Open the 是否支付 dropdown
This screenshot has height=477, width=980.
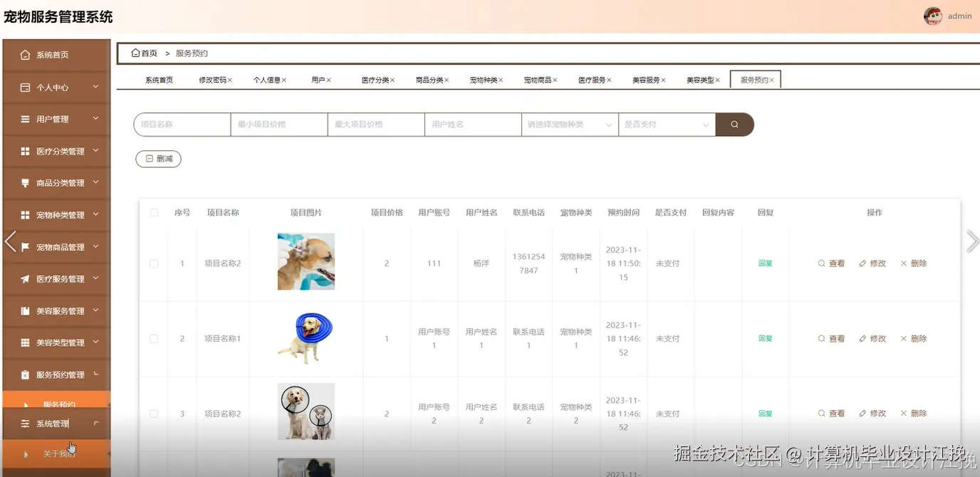[x=667, y=125]
